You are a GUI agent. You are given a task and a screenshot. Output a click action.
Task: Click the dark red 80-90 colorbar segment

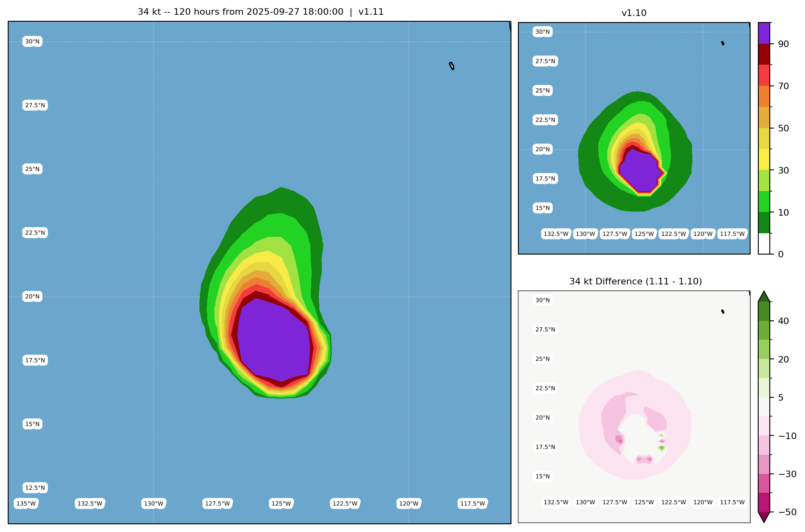click(764, 54)
